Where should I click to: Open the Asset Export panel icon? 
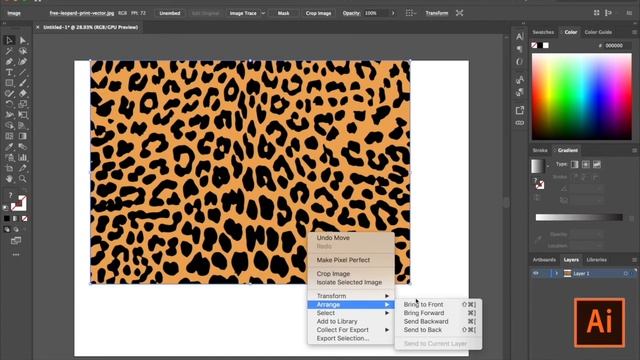[x=520, y=110]
